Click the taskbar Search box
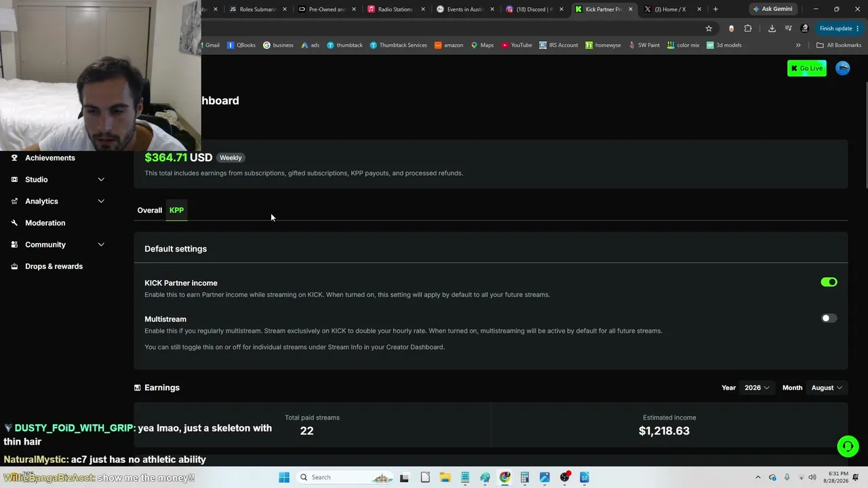 point(344,477)
